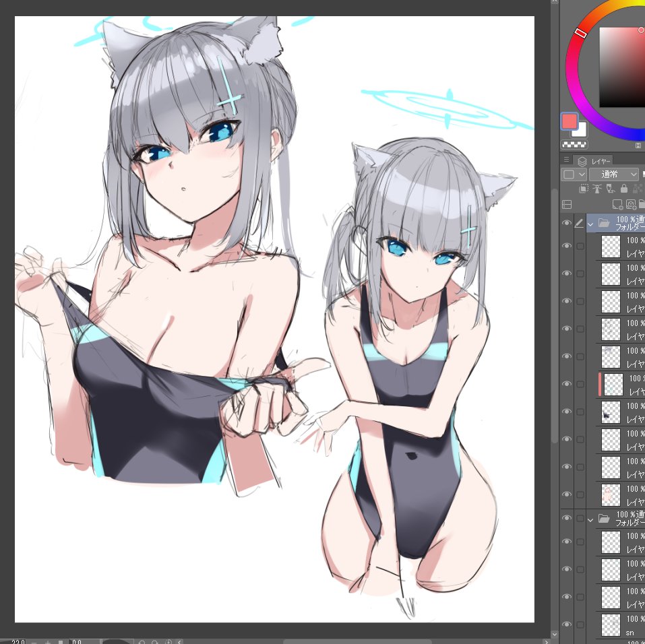This screenshot has height=644, width=645.
Task: Open the 通常 blending mode dropdown
Action: pyautogui.click(x=613, y=174)
